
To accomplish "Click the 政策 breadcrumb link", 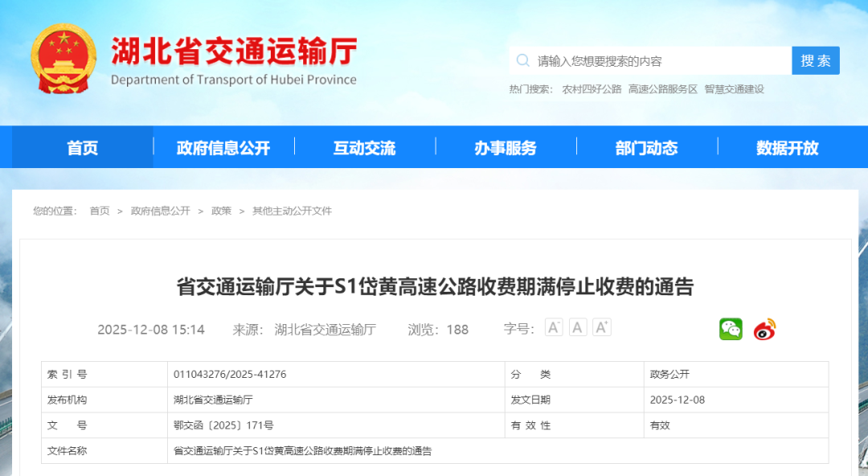I will [x=221, y=211].
